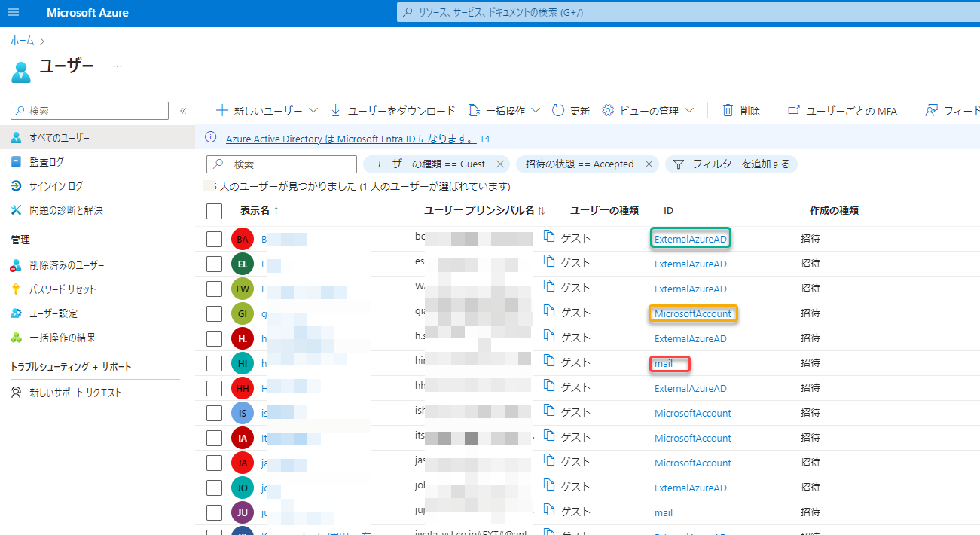Open the Azure Active Directory rename link
This screenshot has width=980, height=535.
(351, 139)
